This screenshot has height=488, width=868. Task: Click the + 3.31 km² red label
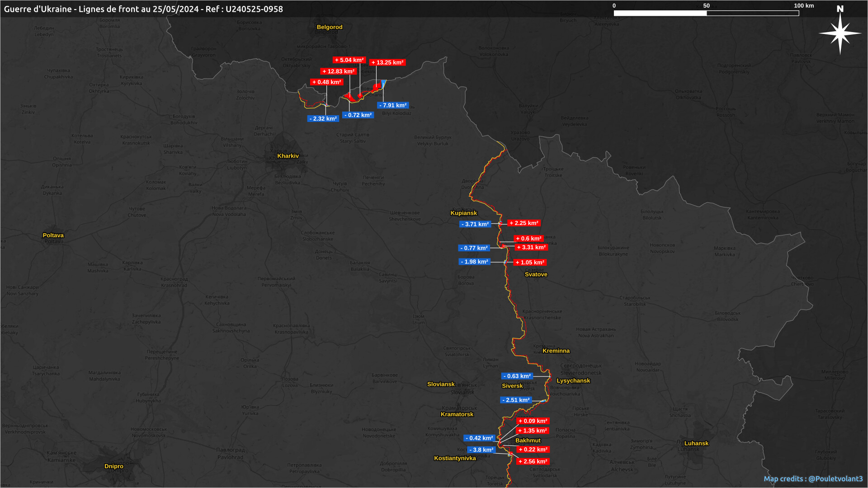pyautogui.click(x=531, y=248)
